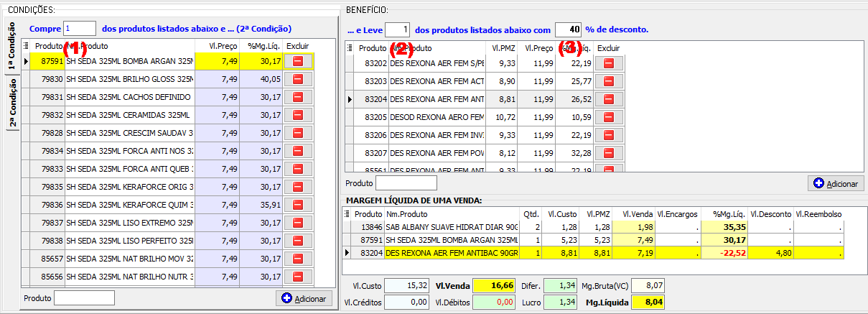Delete product 85656 NAT BRILHO NUTR via red button
868x314 pixels.
pos(297,277)
